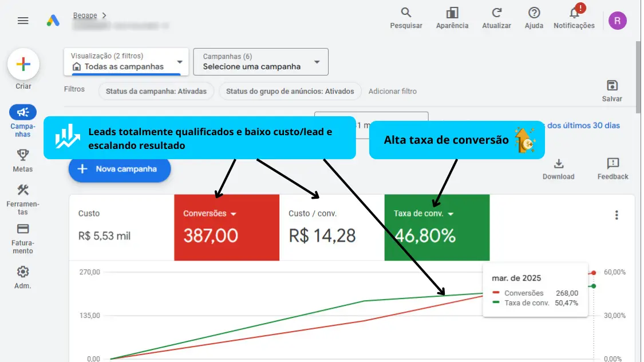Open Ferramentas in the sidebar
The image size is (644, 362).
[23, 199]
